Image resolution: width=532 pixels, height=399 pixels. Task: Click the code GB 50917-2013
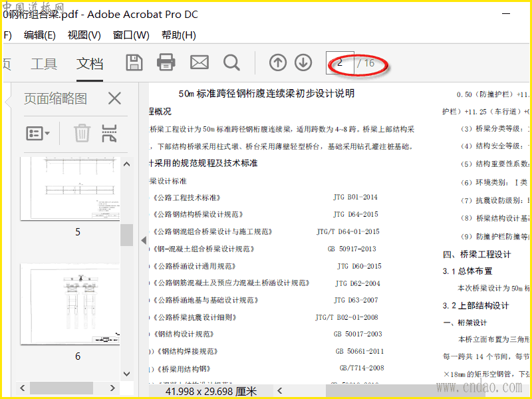click(x=352, y=249)
